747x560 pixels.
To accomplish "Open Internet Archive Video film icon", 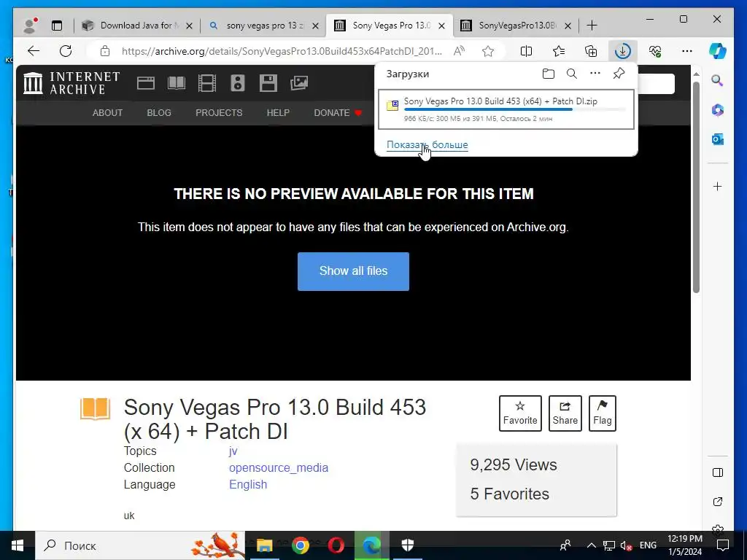I will click(x=206, y=83).
